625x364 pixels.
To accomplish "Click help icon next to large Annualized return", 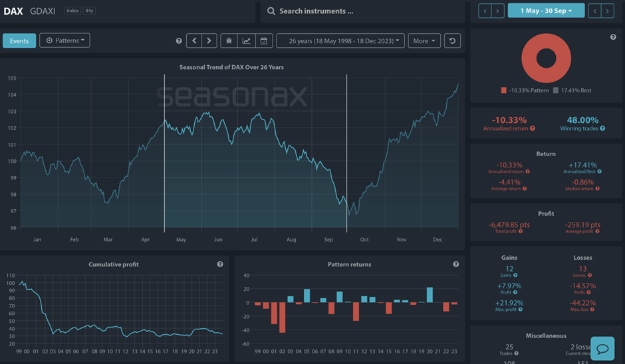I will tap(533, 128).
